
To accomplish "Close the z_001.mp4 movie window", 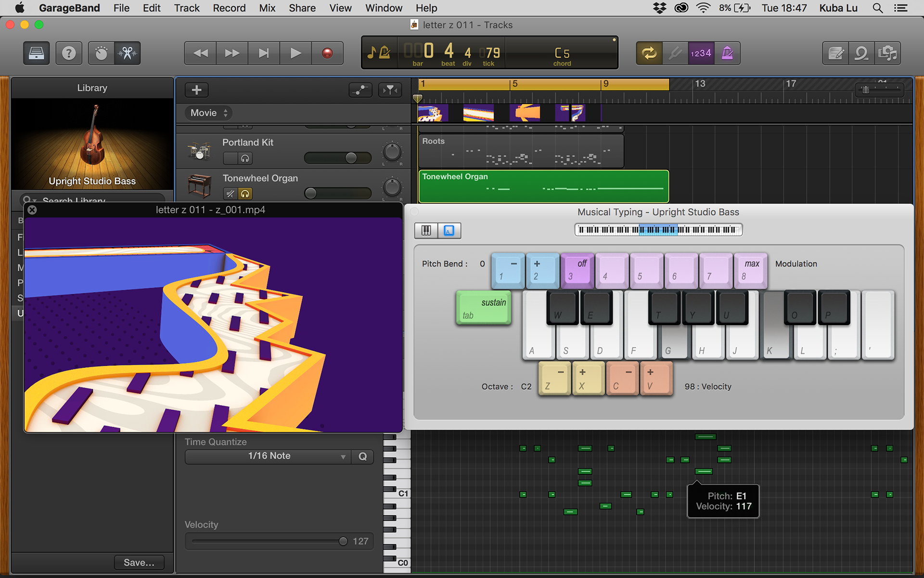I will tap(32, 210).
